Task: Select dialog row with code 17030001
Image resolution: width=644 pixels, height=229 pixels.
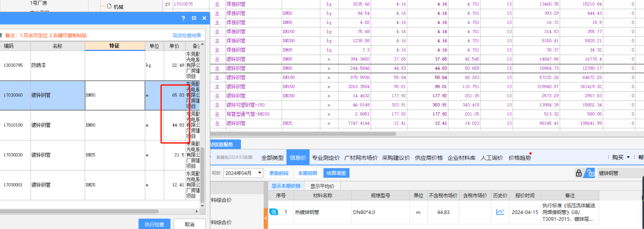Action: [x=100, y=185]
